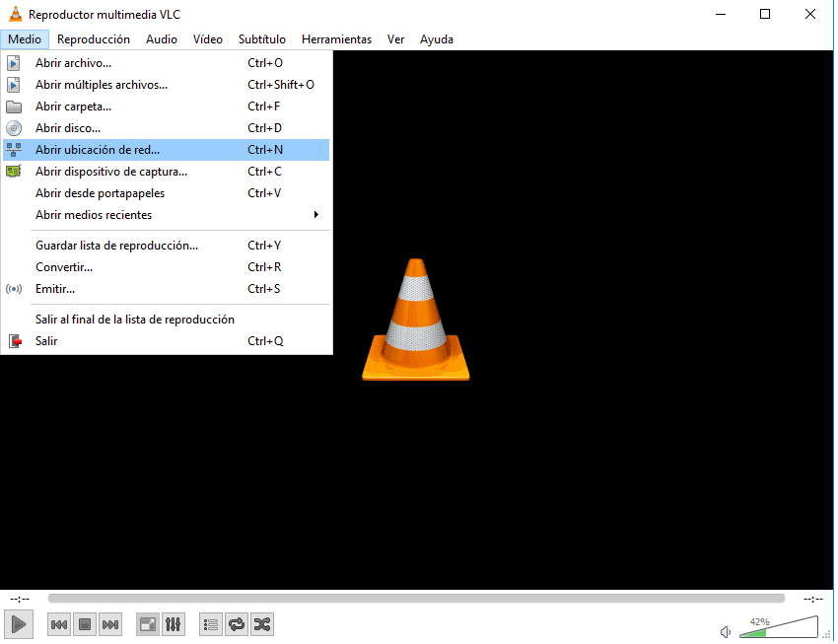This screenshot has height=644, width=838.
Task: Open the Audio menu
Action: pos(162,39)
